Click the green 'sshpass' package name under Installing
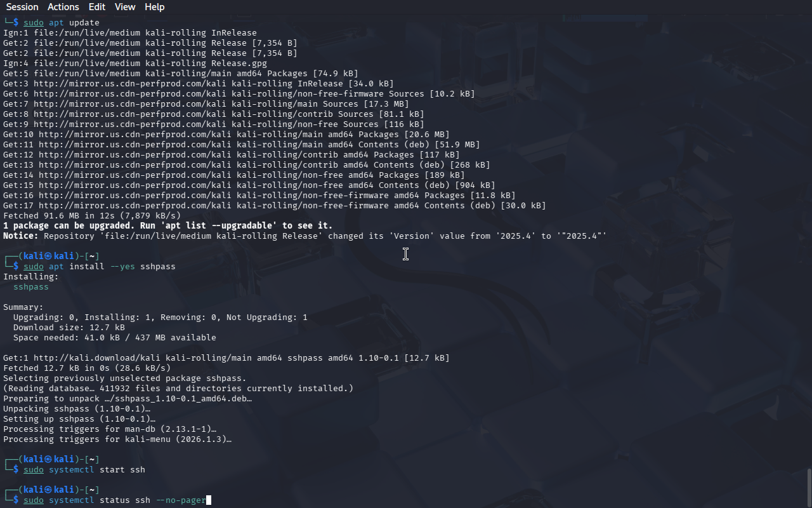This screenshot has height=508, width=812. pos(31,287)
